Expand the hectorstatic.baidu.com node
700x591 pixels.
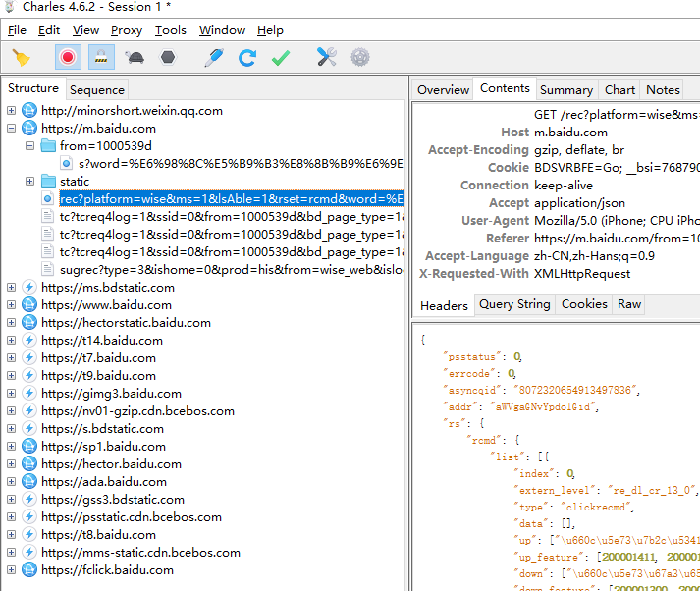tap(12, 322)
